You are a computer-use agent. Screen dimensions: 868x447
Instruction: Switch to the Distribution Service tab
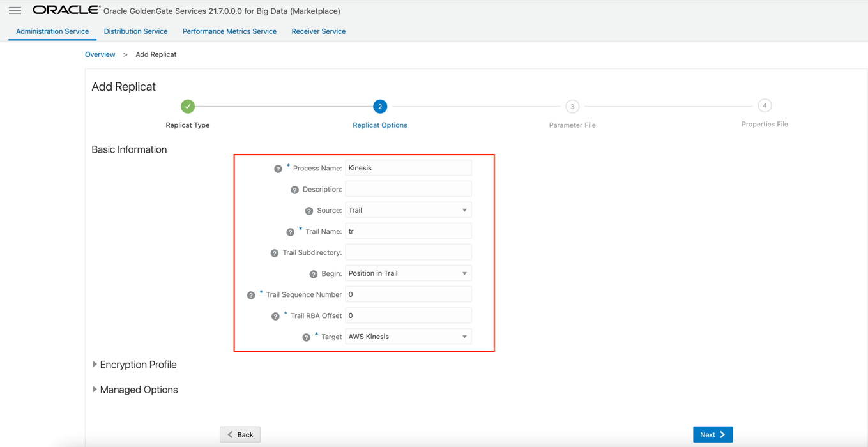[x=135, y=31]
